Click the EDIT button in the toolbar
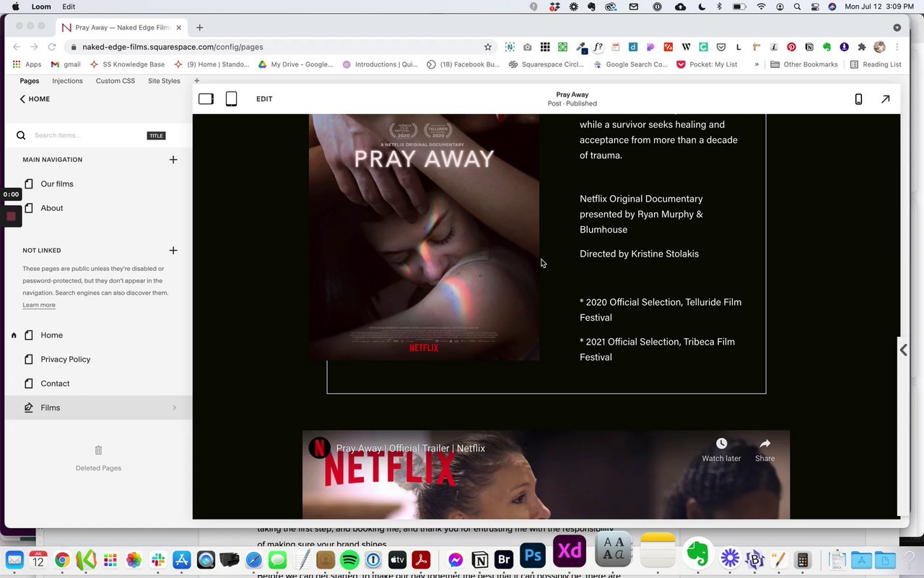The height and width of the screenshot is (578, 924). point(264,99)
